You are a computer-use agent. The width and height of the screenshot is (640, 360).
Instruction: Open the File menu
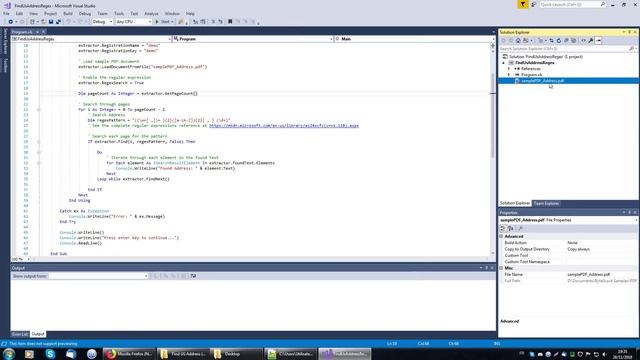(x=6, y=13)
